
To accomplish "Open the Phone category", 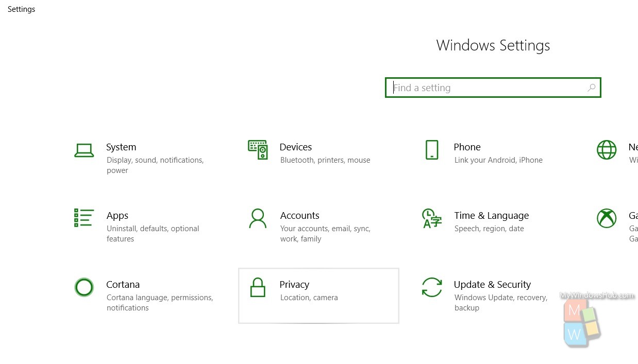I will (x=467, y=147).
